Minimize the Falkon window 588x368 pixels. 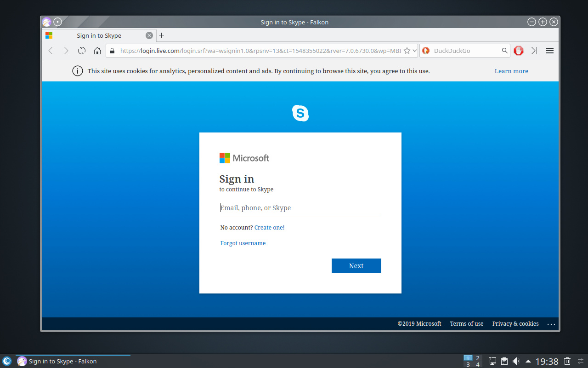coord(531,22)
